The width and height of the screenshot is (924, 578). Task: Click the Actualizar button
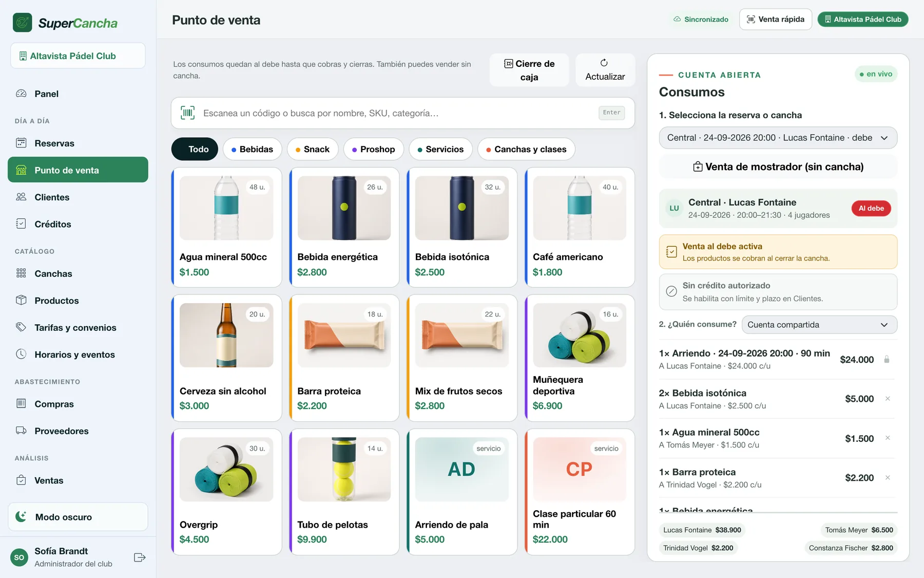point(605,70)
